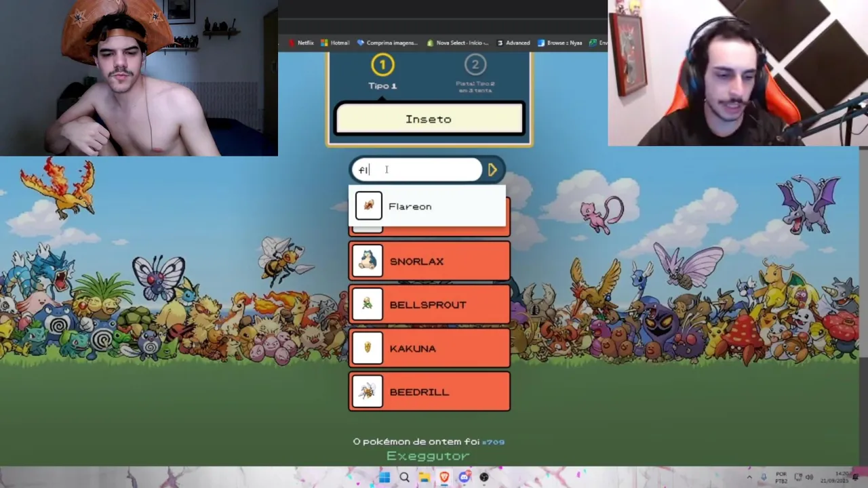Screen dimensions: 868x488
Task: Open the taskbar clock and date
Action: [x=834, y=477]
